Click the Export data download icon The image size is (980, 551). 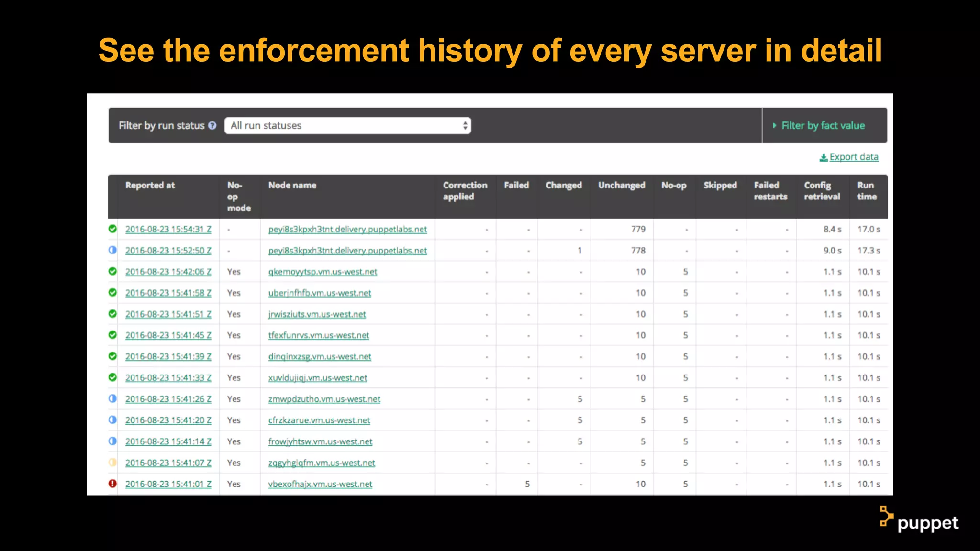[824, 157]
